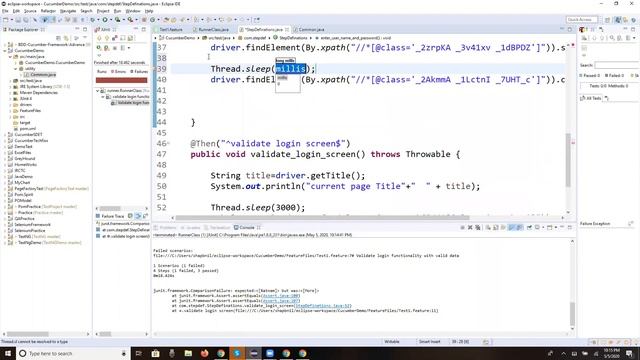This screenshot has height=360, width=640.
Task: Click the editor vertical scrollbar thumb
Action: coord(568,160)
